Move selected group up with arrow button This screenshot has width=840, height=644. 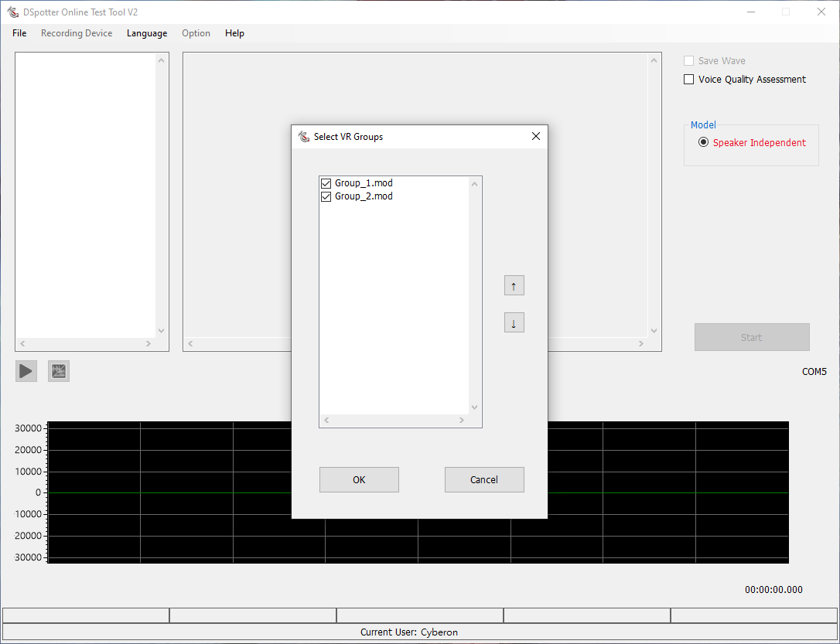pos(514,286)
